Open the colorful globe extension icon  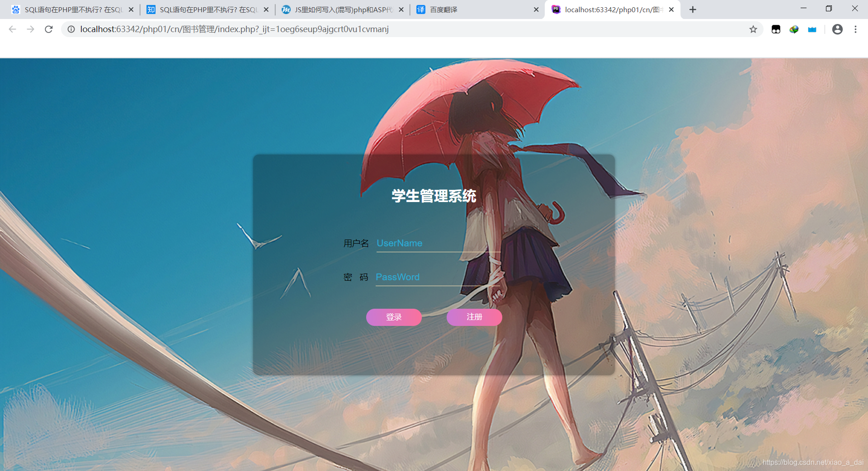pos(794,29)
